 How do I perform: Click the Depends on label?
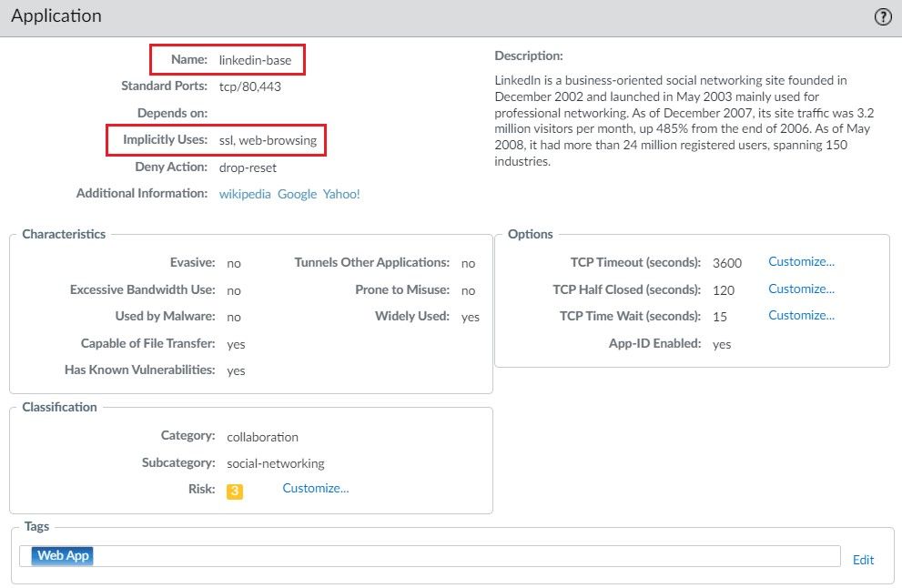click(172, 113)
